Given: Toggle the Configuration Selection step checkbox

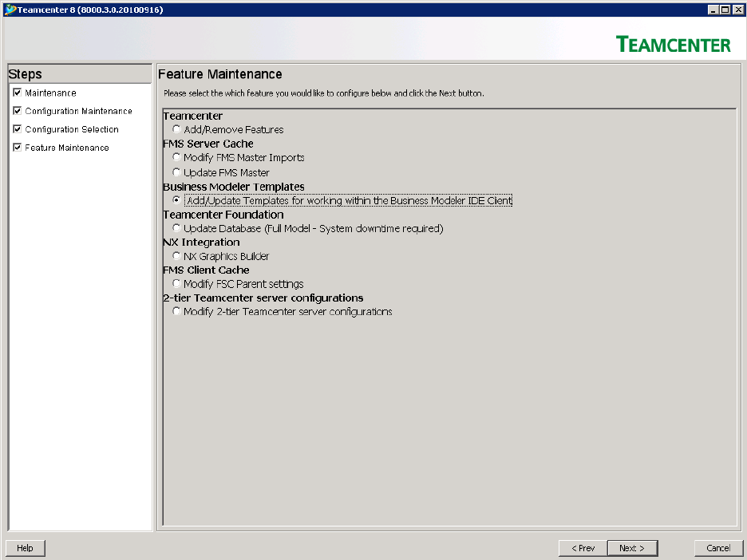Looking at the screenshot, I should tap(17, 129).
